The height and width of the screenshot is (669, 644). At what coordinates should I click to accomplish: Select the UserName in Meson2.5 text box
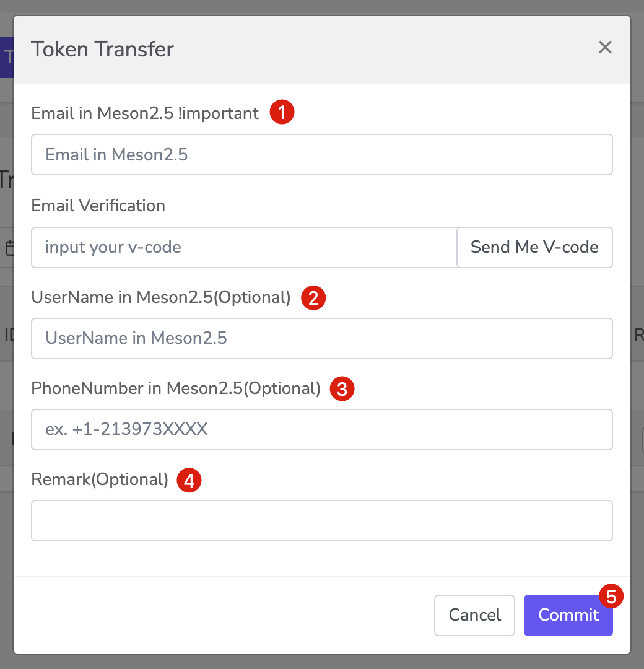(322, 338)
